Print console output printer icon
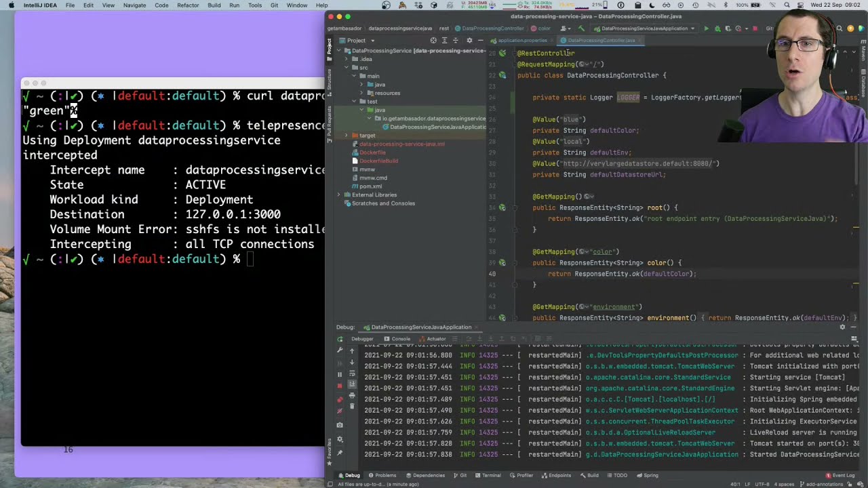This screenshot has height=488, width=868. pyautogui.click(x=352, y=395)
